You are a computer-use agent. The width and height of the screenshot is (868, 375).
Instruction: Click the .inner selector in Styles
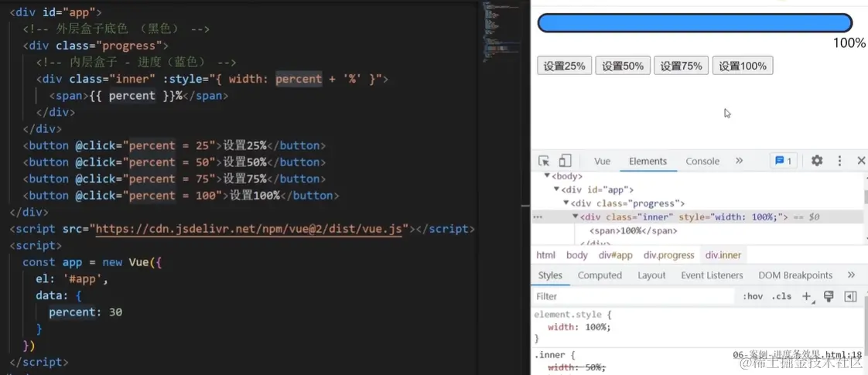[x=550, y=355]
